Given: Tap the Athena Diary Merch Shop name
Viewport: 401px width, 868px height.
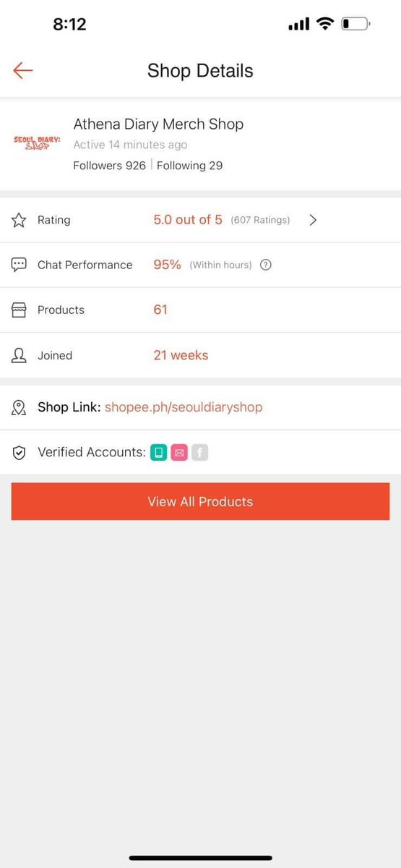Looking at the screenshot, I should 158,124.
